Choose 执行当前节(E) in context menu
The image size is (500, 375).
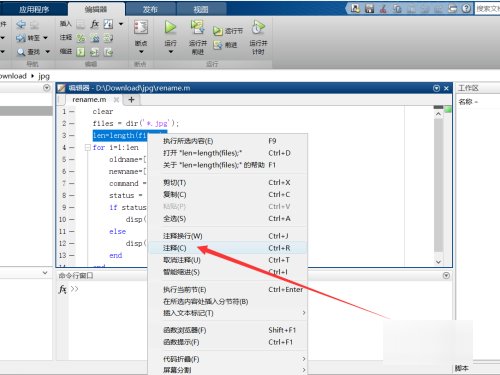tap(227, 290)
